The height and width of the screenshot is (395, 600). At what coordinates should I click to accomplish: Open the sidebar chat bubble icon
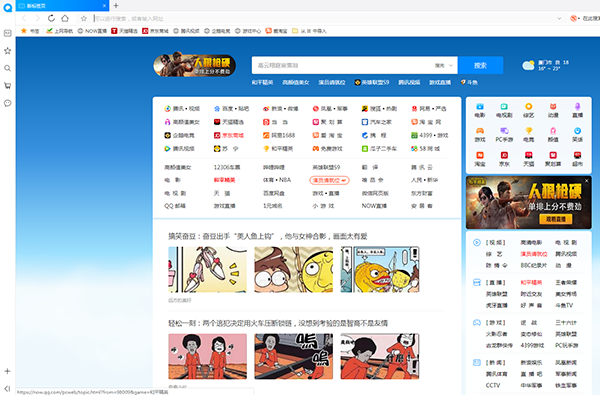[x=7, y=103]
